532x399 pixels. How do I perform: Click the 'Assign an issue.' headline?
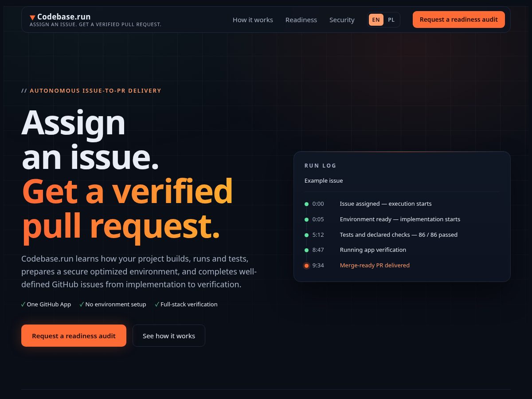[x=90, y=140]
